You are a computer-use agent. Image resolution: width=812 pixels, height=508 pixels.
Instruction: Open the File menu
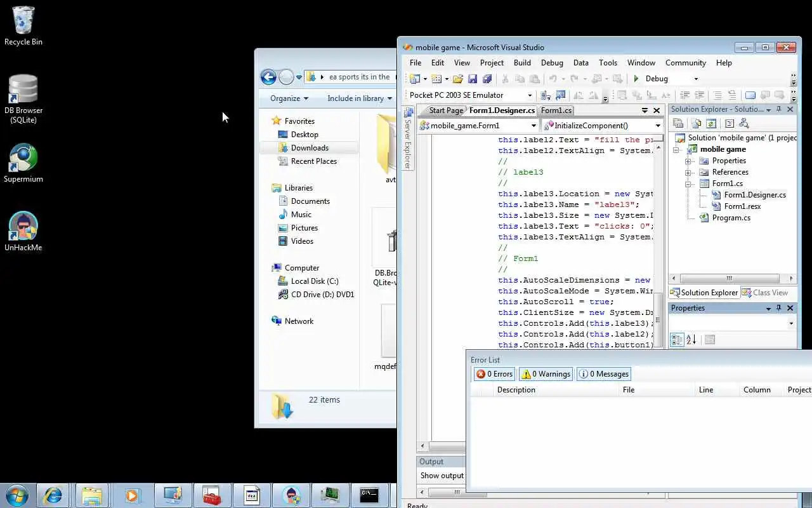tap(416, 63)
